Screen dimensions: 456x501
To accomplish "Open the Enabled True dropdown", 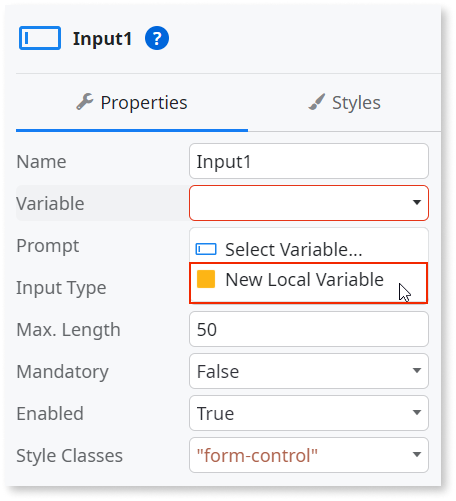I will point(309,413).
